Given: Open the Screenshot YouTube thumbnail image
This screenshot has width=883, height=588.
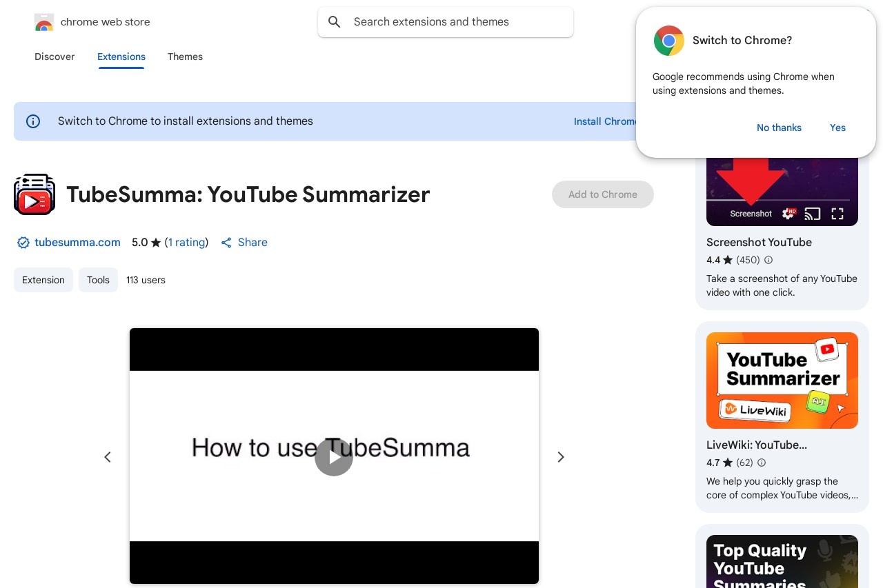Looking at the screenshot, I should point(782,192).
